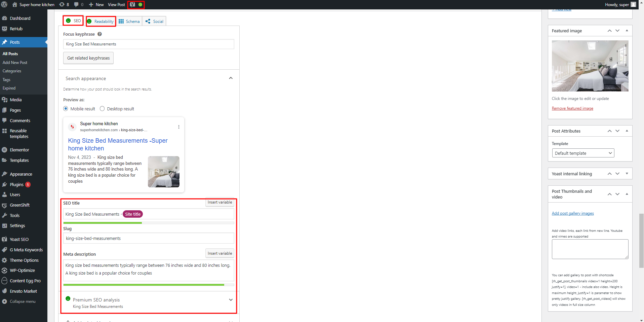Click the Get related keyphrases button
The image size is (644, 322).
(x=88, y=58)
